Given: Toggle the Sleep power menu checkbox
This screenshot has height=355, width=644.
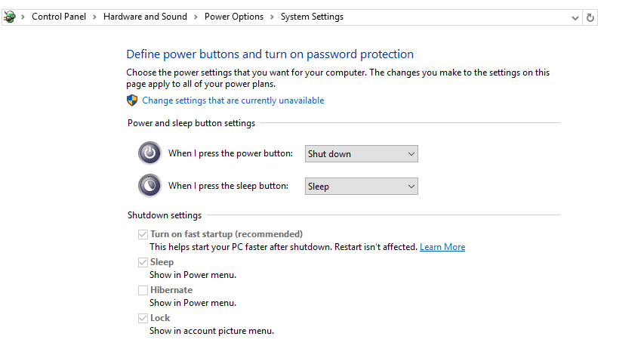Looking at the screenshot, I should 143,262.
